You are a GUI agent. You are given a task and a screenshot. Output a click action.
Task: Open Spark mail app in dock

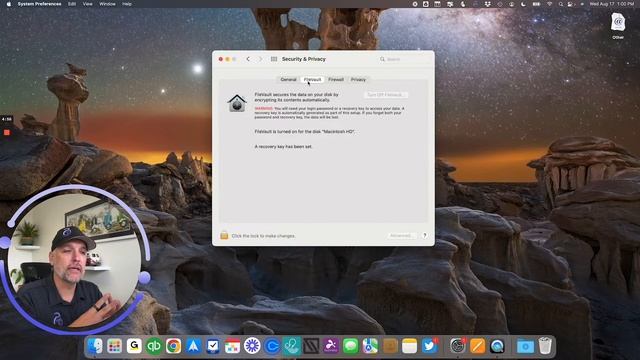coord(193,346)
